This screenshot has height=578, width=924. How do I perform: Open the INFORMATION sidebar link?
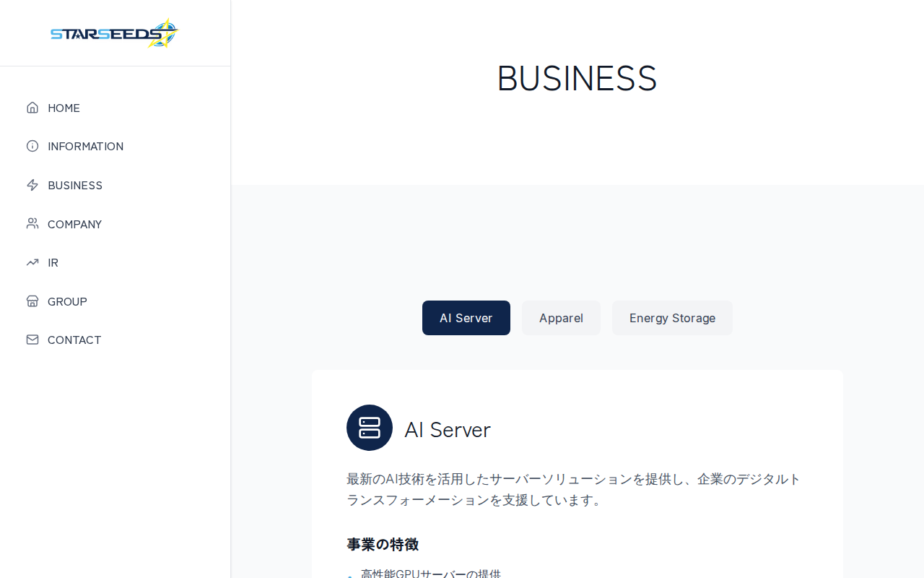pos(85,146)
